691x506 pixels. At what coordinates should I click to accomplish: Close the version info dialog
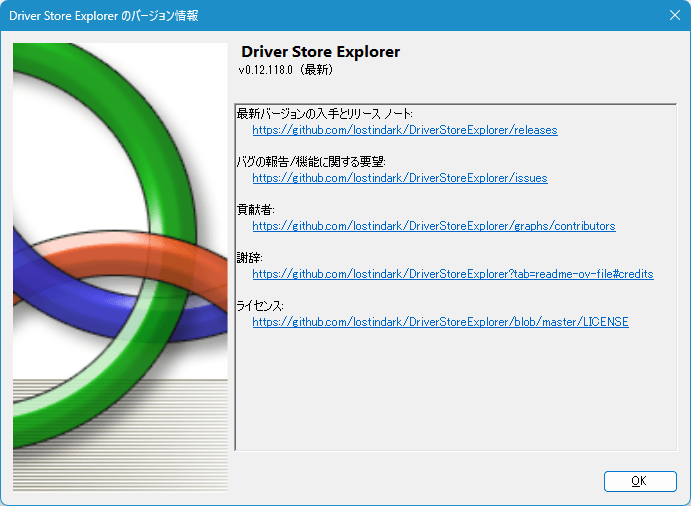675,15
